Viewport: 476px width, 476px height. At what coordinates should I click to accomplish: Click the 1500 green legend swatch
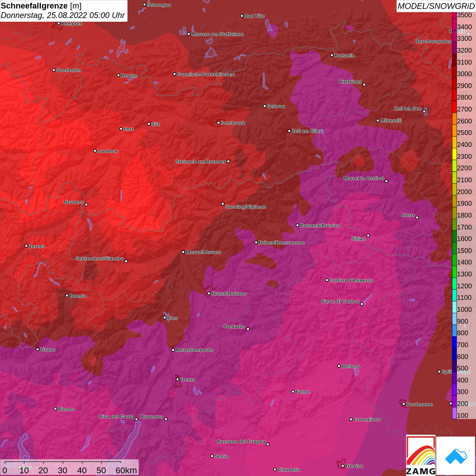pos(454,249)
